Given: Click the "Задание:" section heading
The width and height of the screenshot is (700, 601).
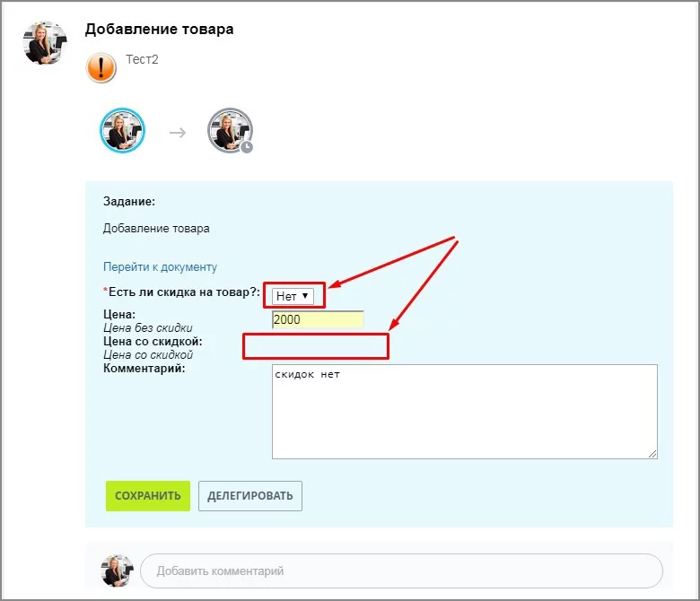Looking at the screenshot, I should pyautogui.click(x=129, y=202).
